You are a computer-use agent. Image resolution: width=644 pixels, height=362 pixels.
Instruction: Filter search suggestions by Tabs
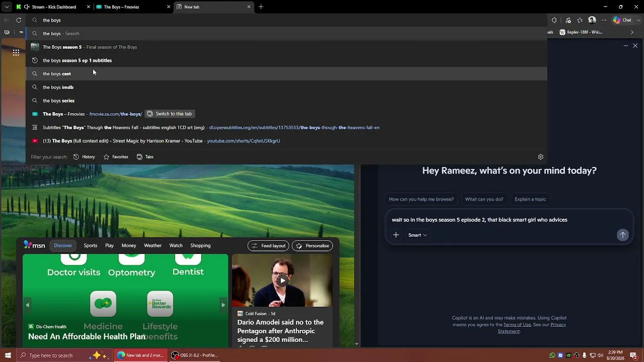(x=145, y=157)
